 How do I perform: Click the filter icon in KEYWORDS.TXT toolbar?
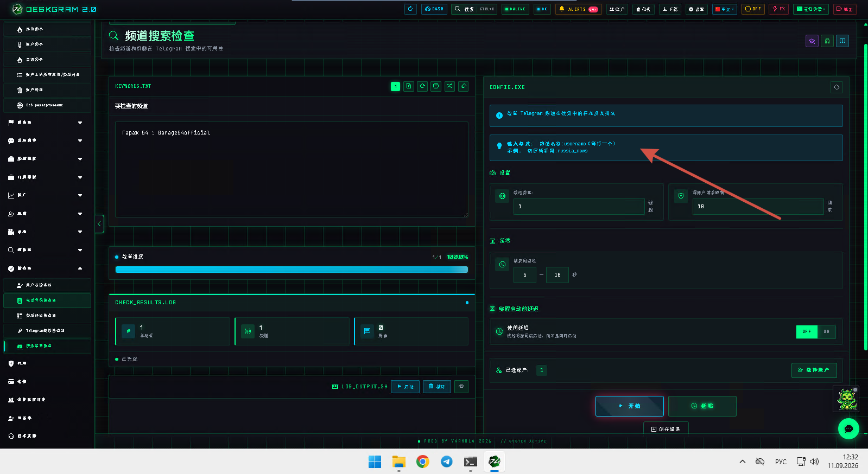pyautogui.click(x=436, y=86)
